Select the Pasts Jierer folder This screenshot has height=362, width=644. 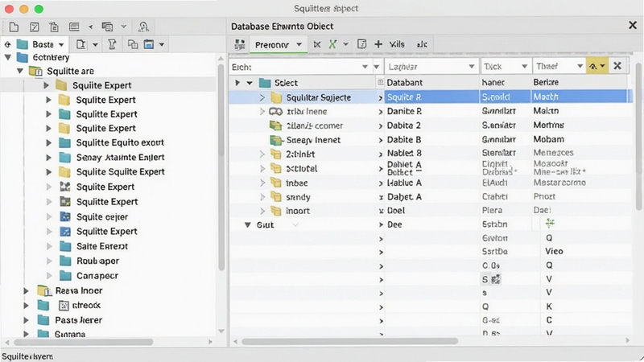78,320
